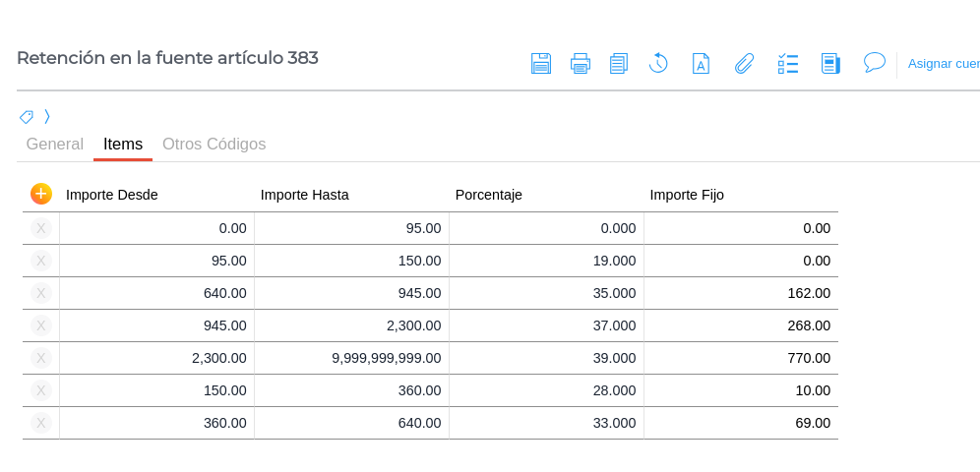
Task: Open attachments with the paperclip icon
Action: 745,64
